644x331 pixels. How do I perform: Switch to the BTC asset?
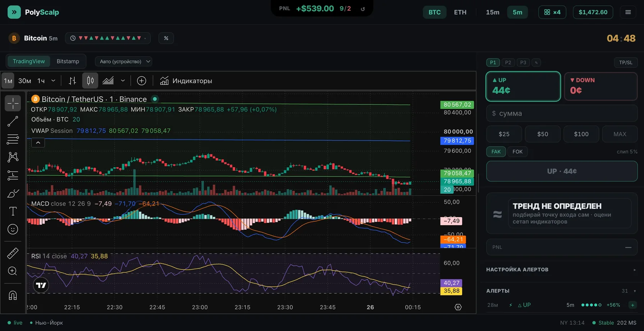coord(435,12)
